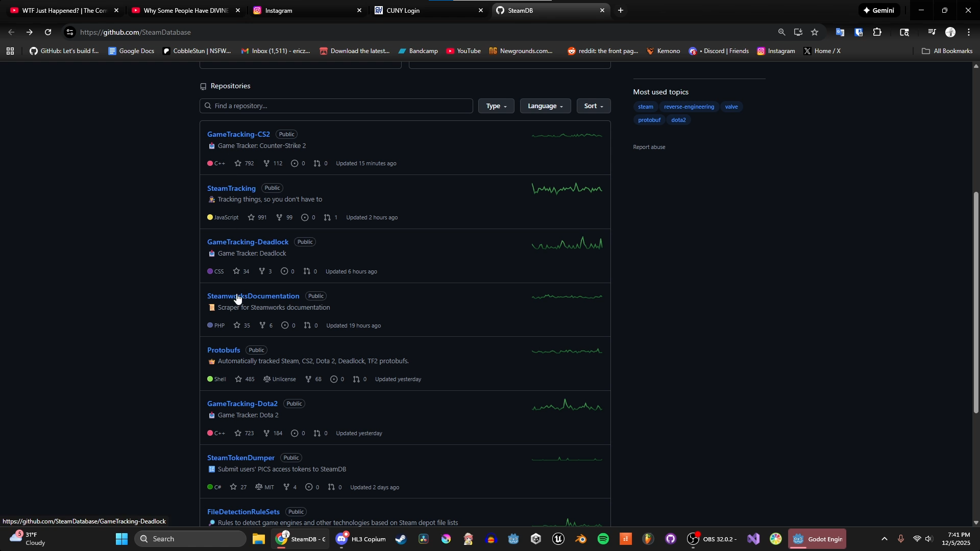Open the SteamworksDocumentation repository

coord(253,296)
